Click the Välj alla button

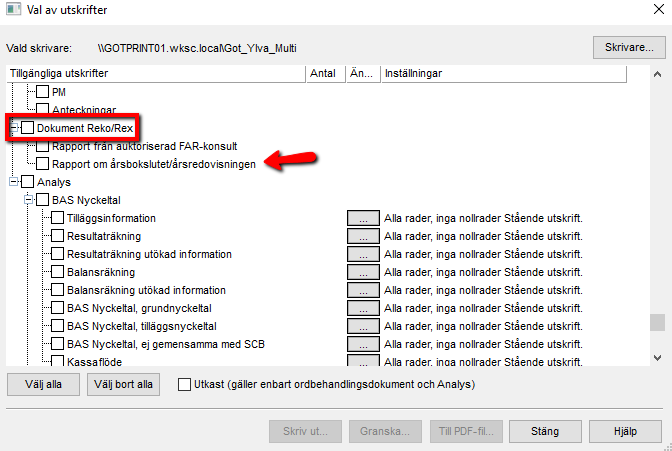coord(43,385)
